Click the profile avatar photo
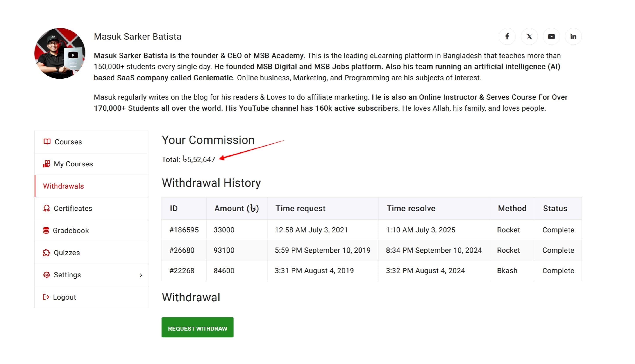This screenshot has width=635, height=364. coord(60,53)
